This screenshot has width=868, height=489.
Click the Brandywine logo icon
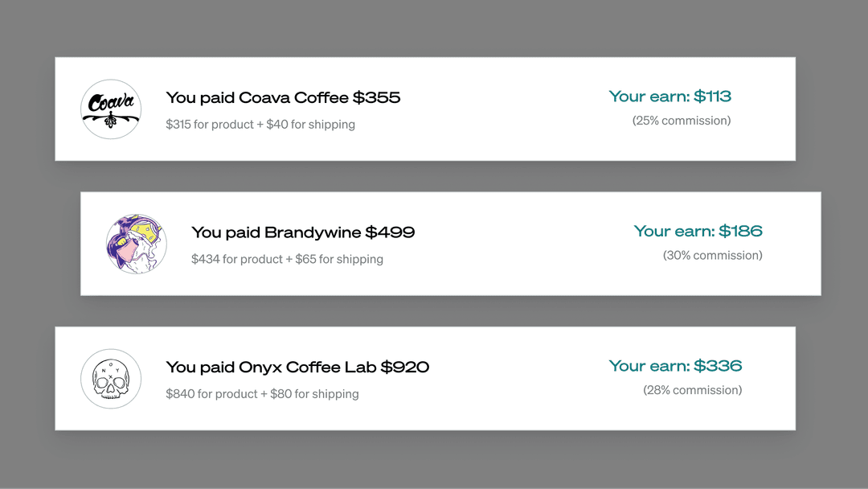point(136,244)
